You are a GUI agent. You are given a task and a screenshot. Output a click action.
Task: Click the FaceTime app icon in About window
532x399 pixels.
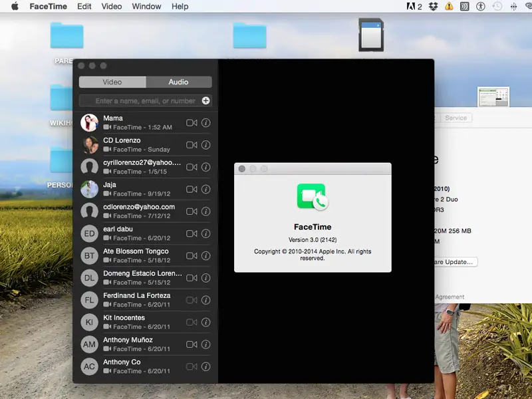point(312,198)
